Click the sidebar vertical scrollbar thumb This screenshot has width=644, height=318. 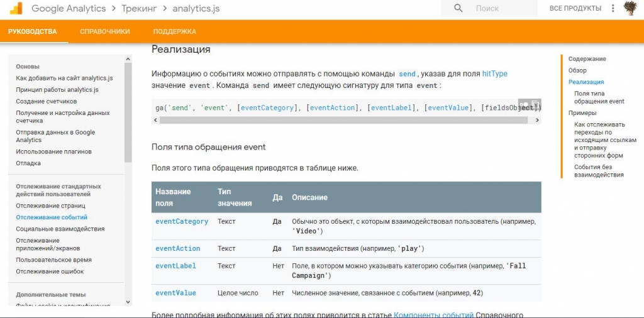click(x=128, y=112)
